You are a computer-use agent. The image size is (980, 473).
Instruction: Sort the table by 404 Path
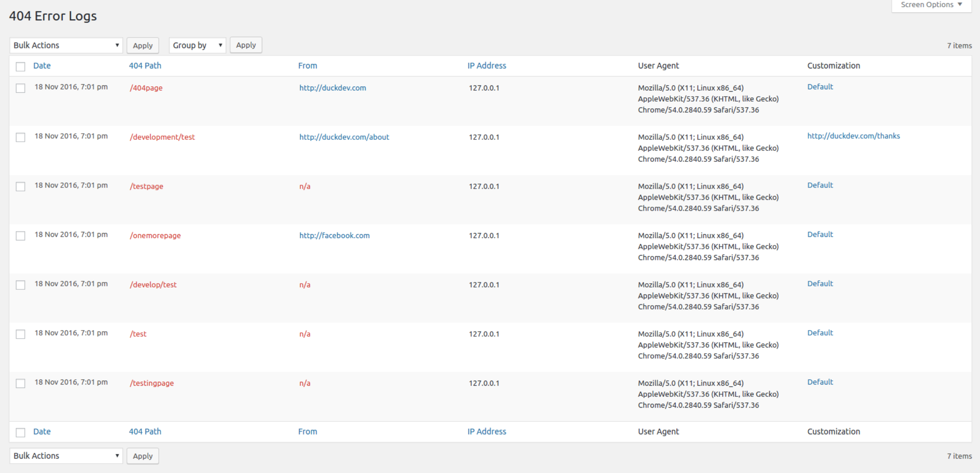(x=145, y=66)
